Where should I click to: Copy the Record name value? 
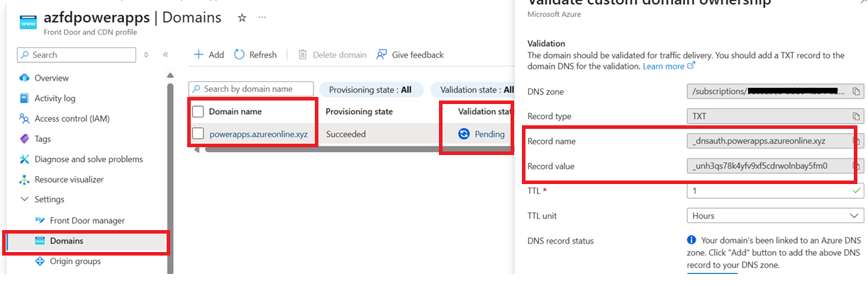(x=857, y=141)
